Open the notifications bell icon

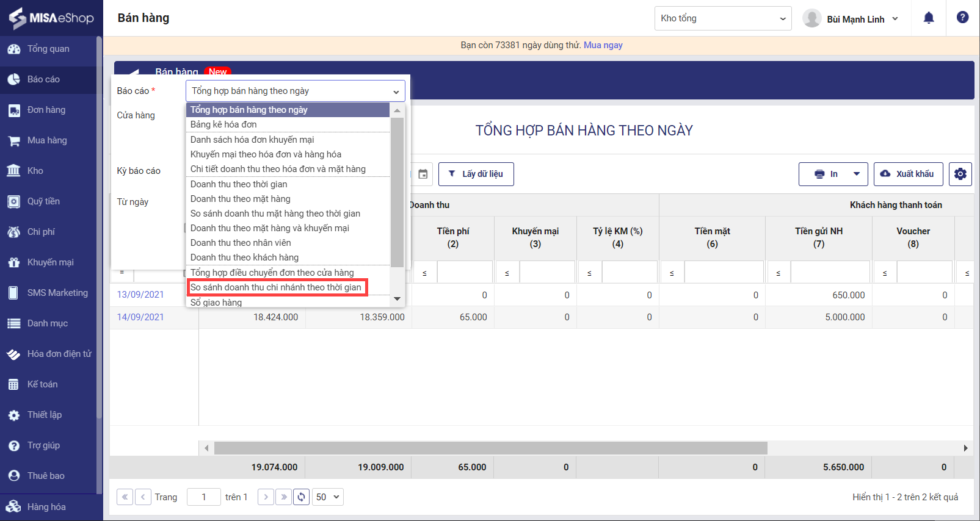(x=929, y=18)
